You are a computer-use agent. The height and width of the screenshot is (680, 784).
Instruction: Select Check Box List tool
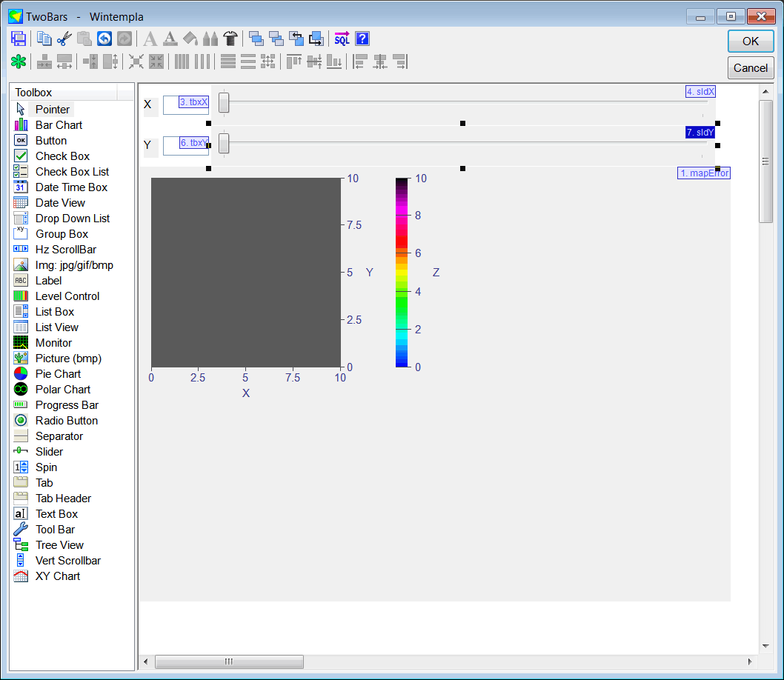[72, 171]
